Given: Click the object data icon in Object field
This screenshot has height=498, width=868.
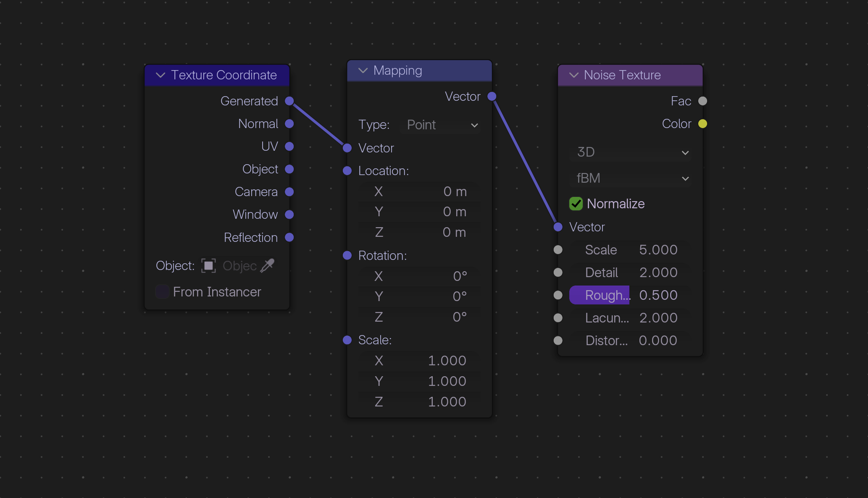Looking at the screenshot, I should click(208, 265).
